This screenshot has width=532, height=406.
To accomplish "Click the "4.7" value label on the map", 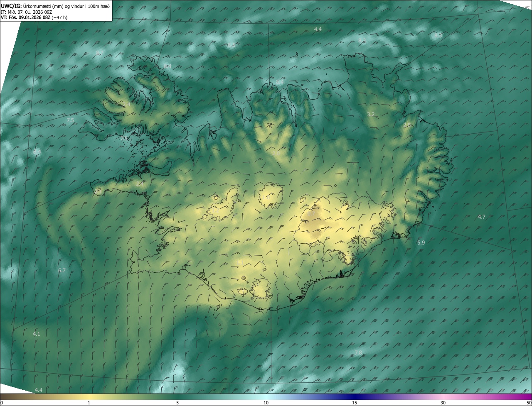I will [x=481, y=217].
